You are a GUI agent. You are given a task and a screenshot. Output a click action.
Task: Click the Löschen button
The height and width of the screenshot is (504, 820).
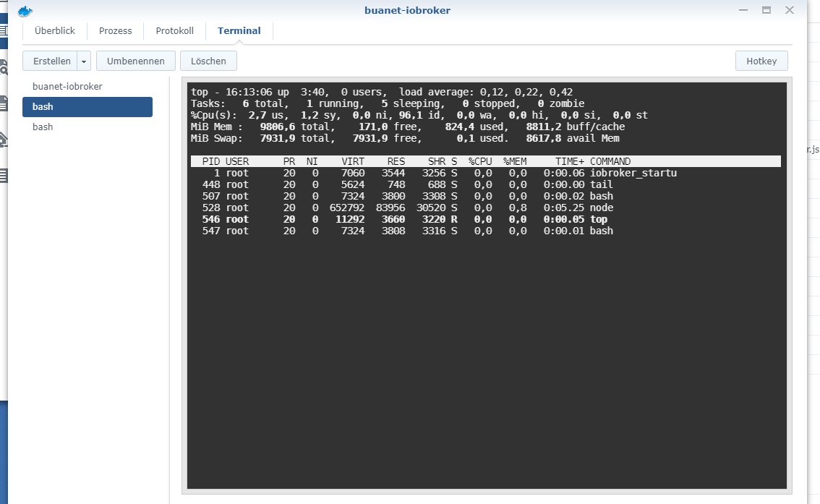point(209,61)
